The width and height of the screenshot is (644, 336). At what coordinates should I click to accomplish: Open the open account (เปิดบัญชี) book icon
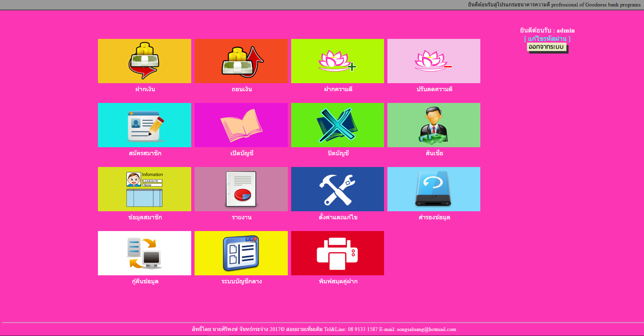[241, 125]
